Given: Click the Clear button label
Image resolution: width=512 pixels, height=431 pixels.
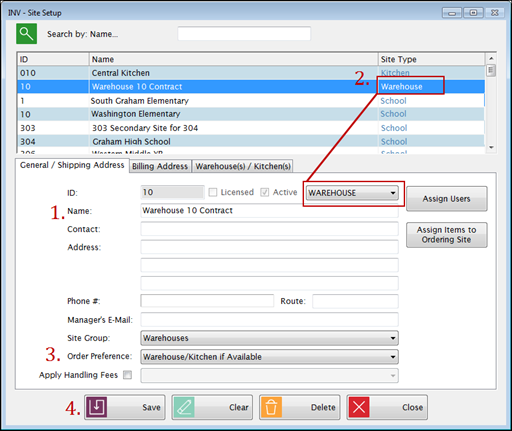Looking at the screenshot, I should click(239, 407).
